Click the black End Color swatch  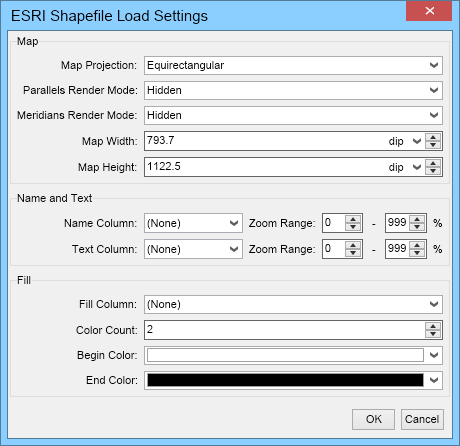285,380
